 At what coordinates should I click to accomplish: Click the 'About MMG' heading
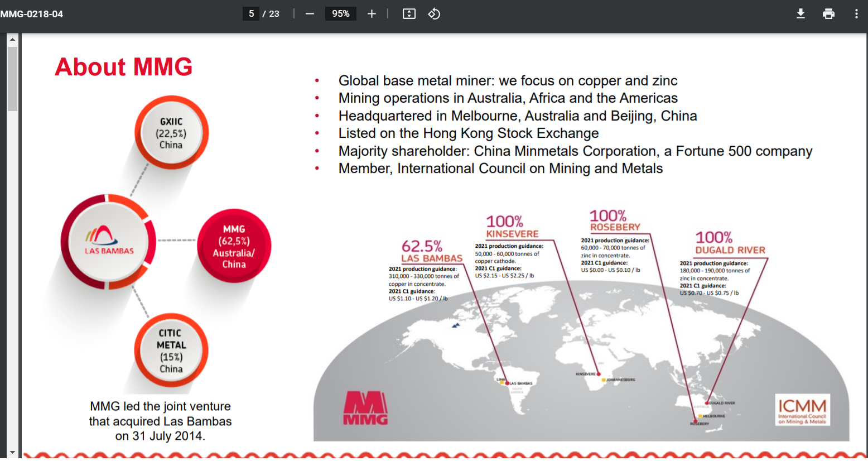(124, 67)
